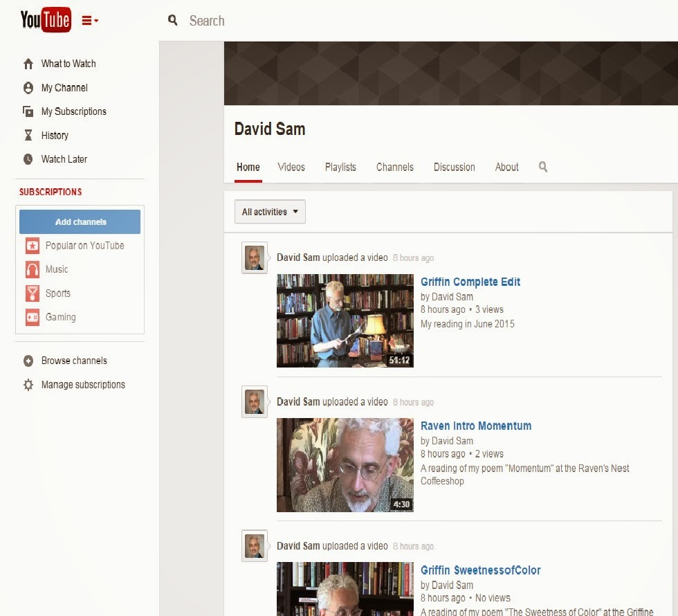Click the Gaming controller icon

pyautogui.click(x=33, y=317)
